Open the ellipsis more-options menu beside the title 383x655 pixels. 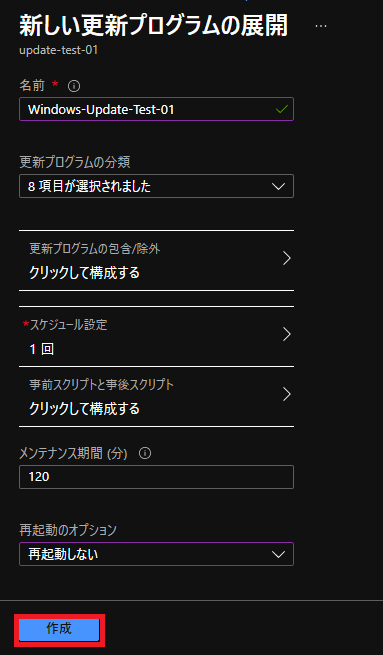point(321,26)
